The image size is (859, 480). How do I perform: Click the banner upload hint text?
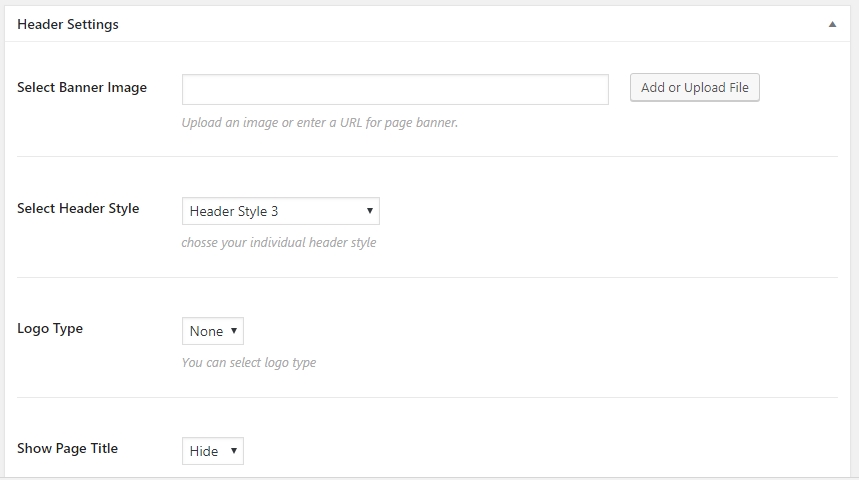pos(319,123)
